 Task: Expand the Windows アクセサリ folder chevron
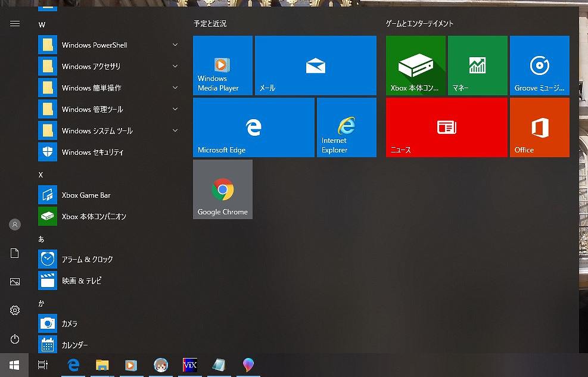pyautogui.click(x=175, y=66)
